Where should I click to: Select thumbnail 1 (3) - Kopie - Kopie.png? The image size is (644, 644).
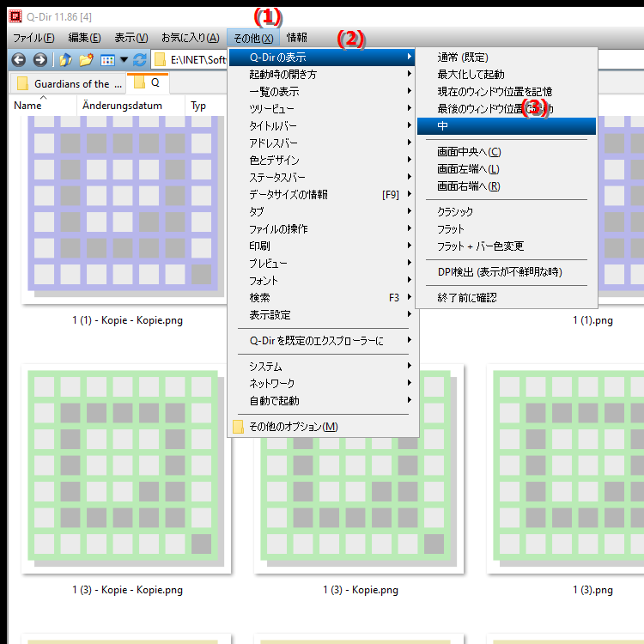coord(126,469)
